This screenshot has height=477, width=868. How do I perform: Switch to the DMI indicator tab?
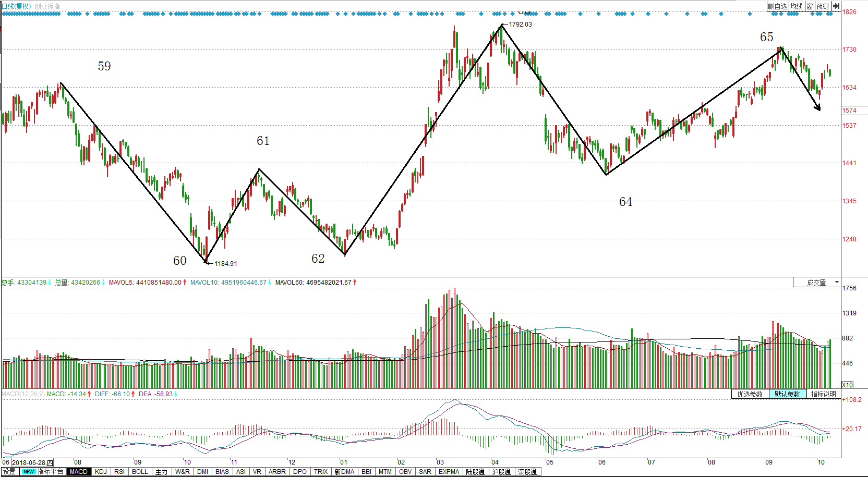[x=203, y=471]
